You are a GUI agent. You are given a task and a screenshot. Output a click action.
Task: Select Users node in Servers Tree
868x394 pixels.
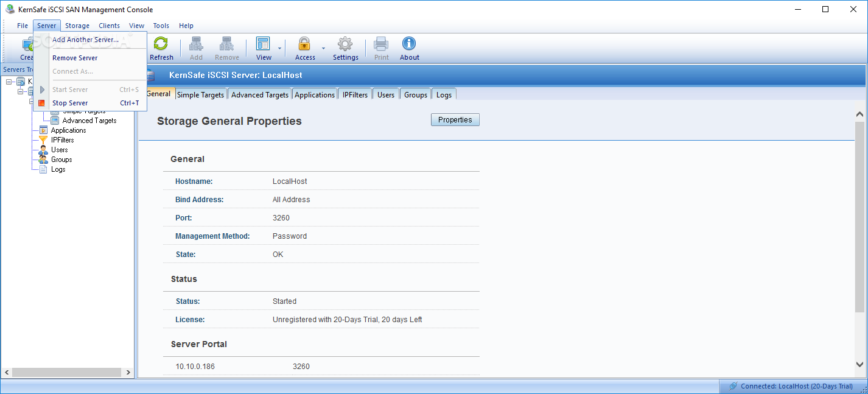click(x=60, y=150)
